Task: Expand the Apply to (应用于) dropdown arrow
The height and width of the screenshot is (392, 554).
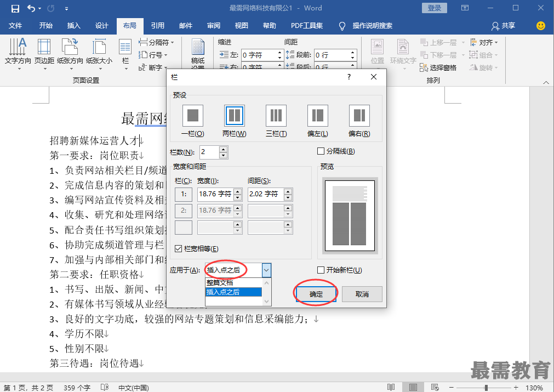Action: pyautogui.click(x=266, y=270)
